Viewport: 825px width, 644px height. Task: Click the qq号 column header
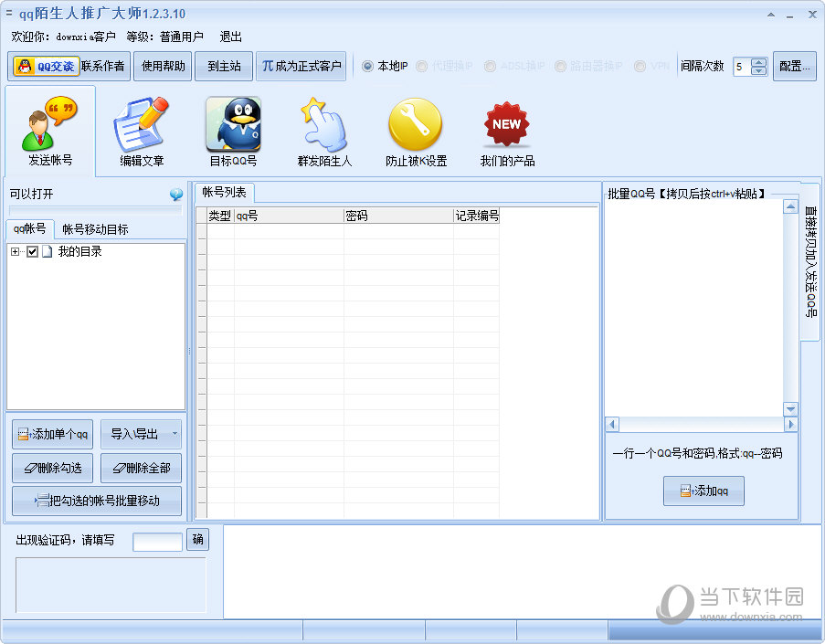(289, 216)
